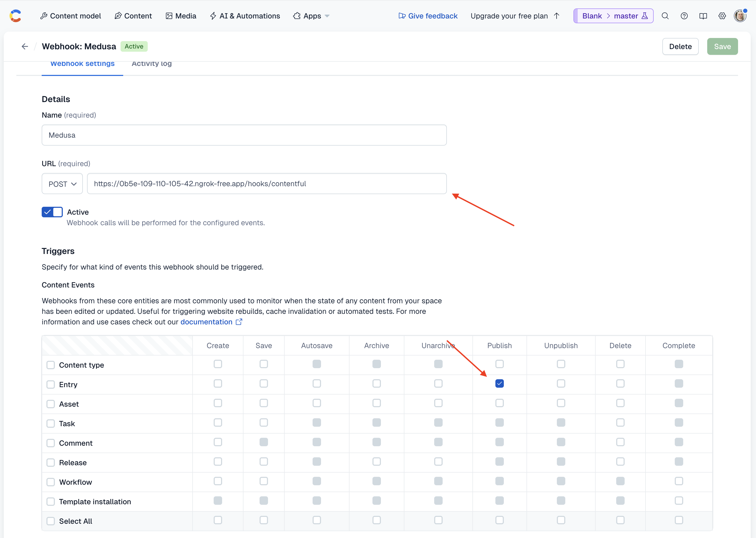756x538 pixels.
Task: Select the AI & Automations lightning icon
Action: (213, 16)
